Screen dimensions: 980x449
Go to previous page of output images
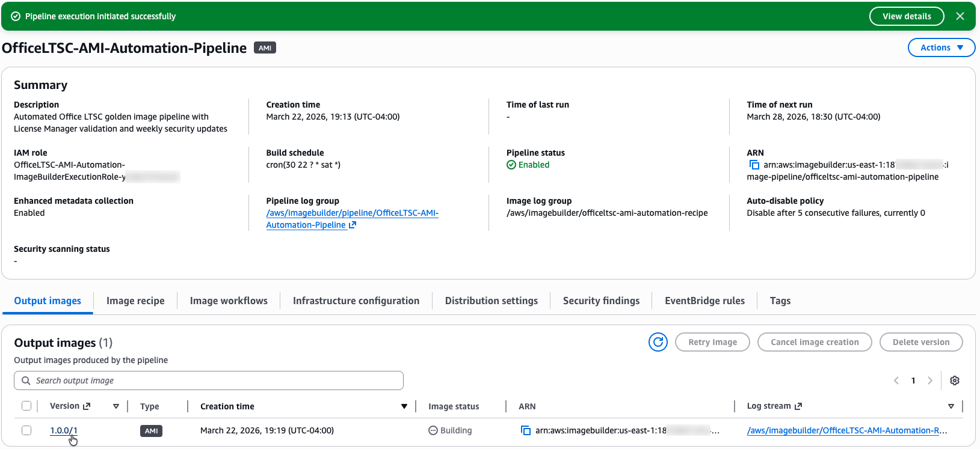[896, 380]
